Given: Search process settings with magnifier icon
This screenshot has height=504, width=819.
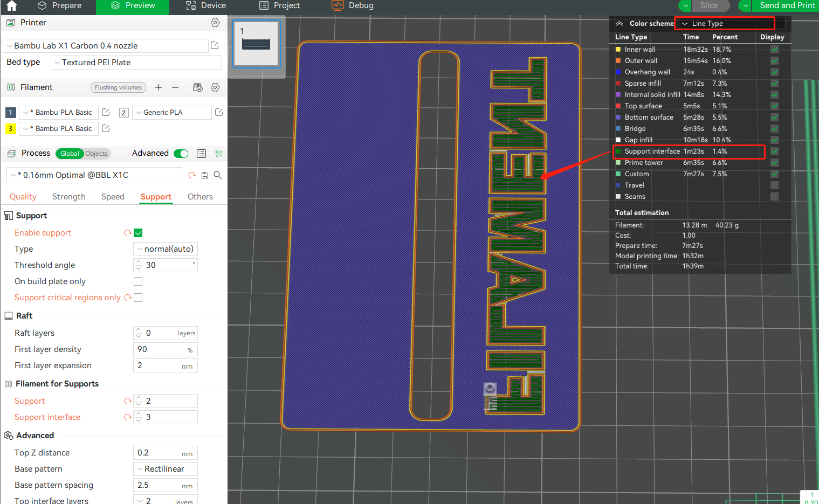Looking at the screenshot, I should (x=218, y=175).
